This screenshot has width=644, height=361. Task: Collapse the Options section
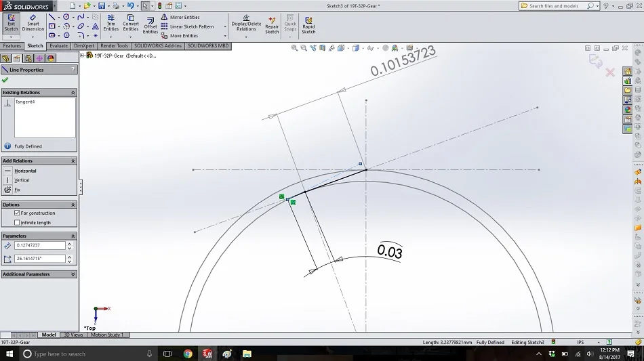coord(73,205)
